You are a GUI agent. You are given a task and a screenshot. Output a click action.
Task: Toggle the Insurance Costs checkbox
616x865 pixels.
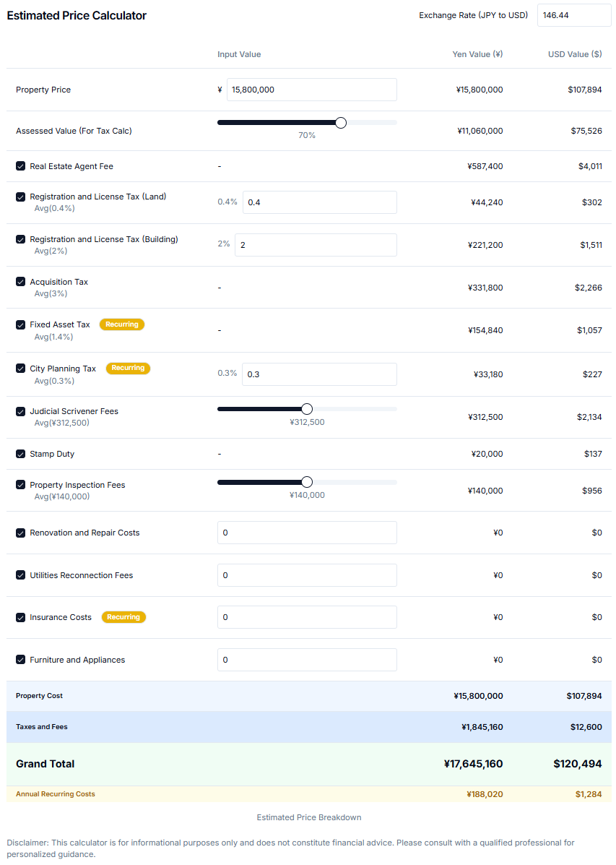(x=20, y=617)
